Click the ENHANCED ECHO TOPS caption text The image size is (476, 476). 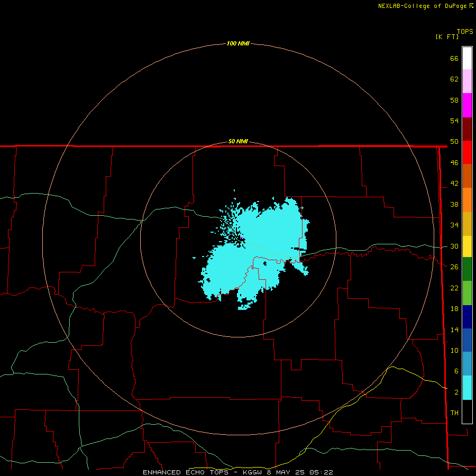click(186, 472)
